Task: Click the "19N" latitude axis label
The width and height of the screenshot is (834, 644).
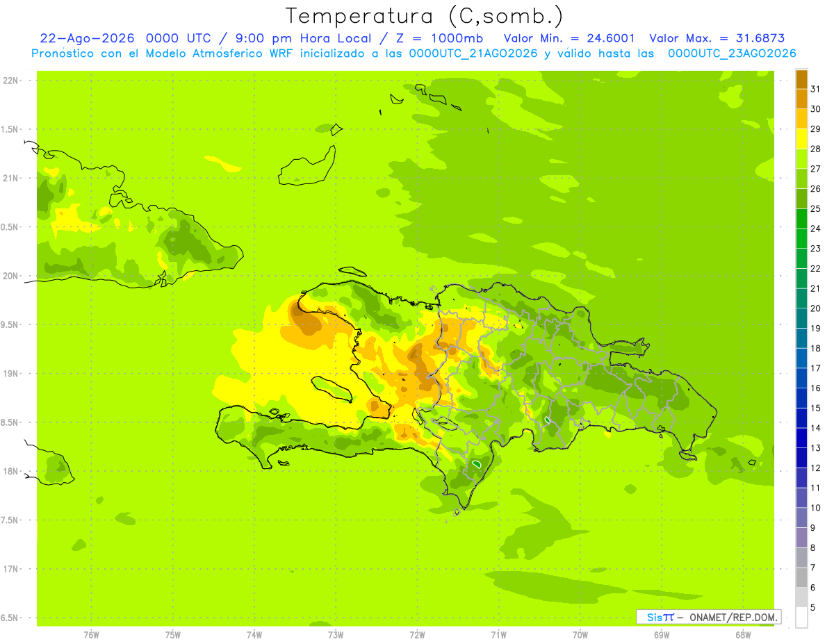Action: (11, 374)
